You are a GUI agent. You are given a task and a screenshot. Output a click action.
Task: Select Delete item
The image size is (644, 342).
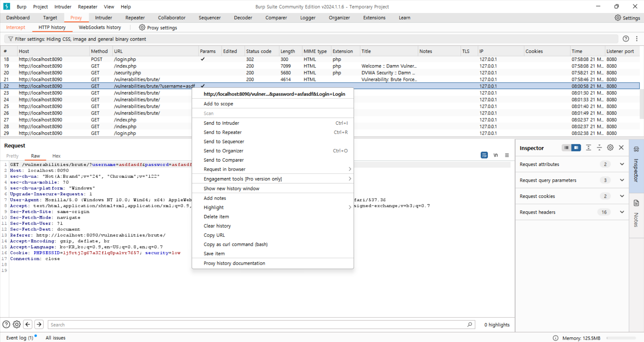[x=273, y=217]
